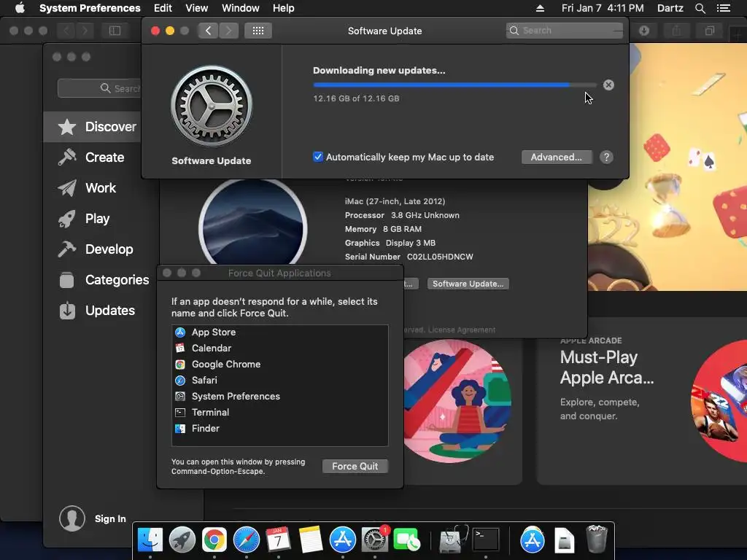Open the Window menu
The height and width of the screenshot is (560, 747).
(x=241, y=8)
